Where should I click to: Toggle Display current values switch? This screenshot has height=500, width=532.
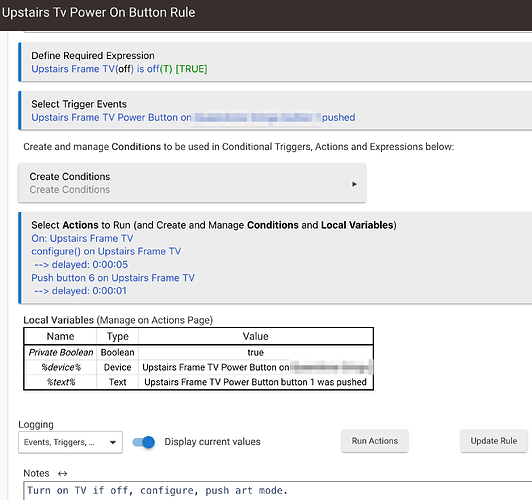pos(144,442)
